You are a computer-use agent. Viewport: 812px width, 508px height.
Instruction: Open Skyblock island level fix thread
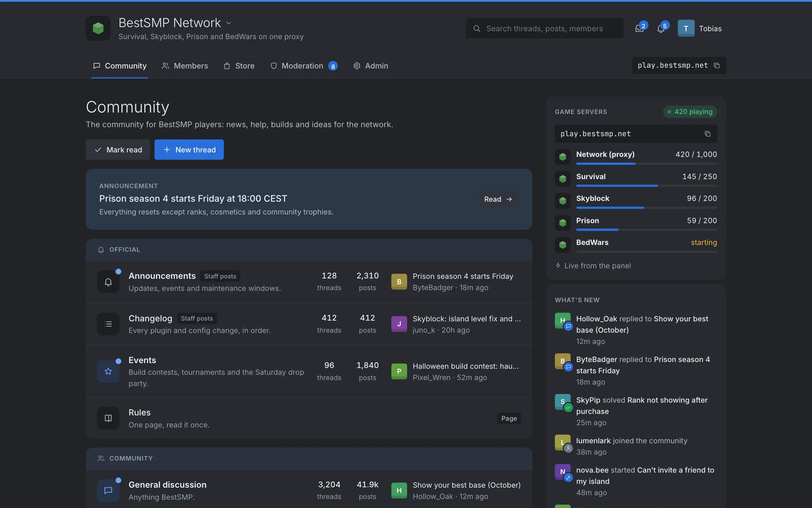467,319
